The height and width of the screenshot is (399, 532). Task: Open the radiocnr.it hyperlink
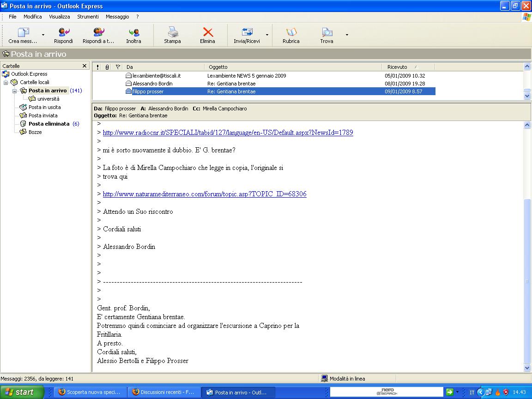(228, 133)
